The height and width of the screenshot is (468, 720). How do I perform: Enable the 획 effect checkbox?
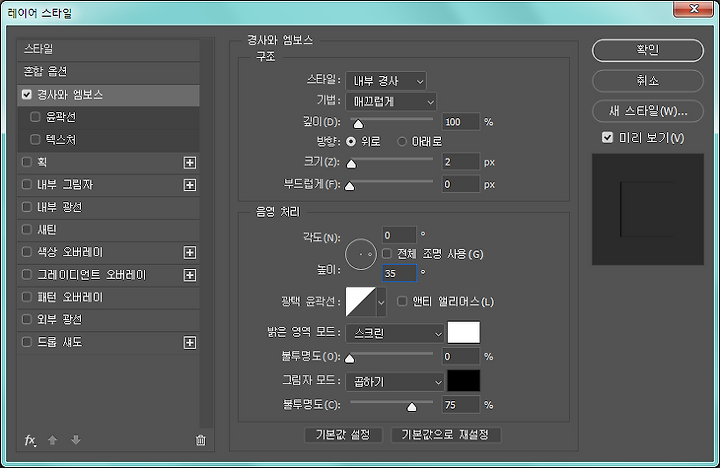(27, 162)
